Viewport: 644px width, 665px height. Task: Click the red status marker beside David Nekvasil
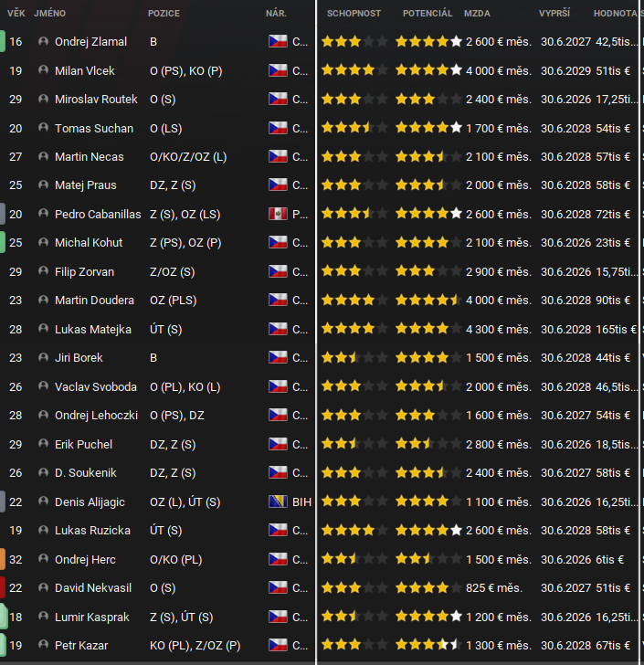click(3, 588)
